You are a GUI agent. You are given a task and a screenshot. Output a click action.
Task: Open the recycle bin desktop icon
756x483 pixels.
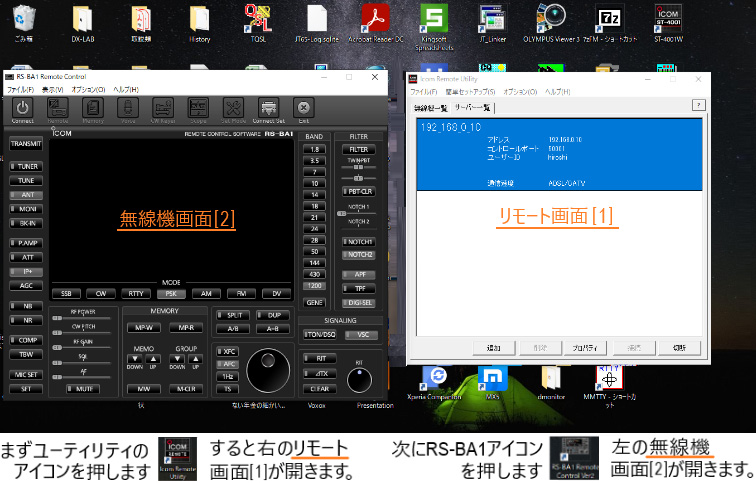point(24,23)
